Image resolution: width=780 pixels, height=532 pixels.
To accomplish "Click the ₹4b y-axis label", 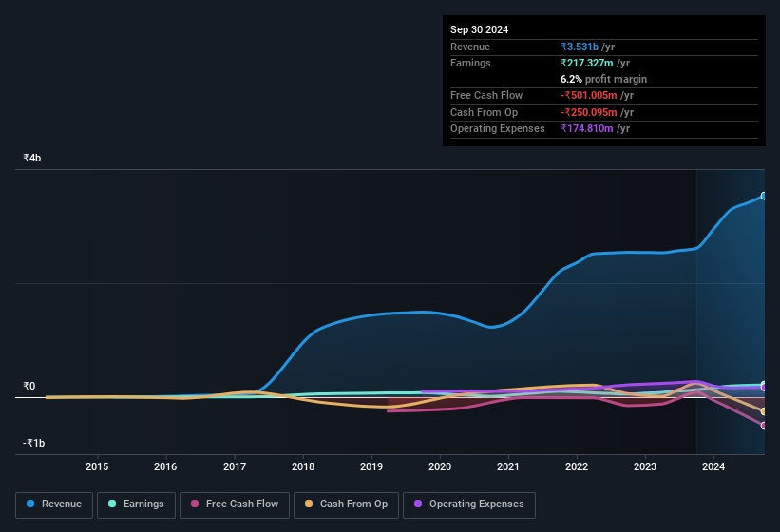I will [x=32, y=158].
